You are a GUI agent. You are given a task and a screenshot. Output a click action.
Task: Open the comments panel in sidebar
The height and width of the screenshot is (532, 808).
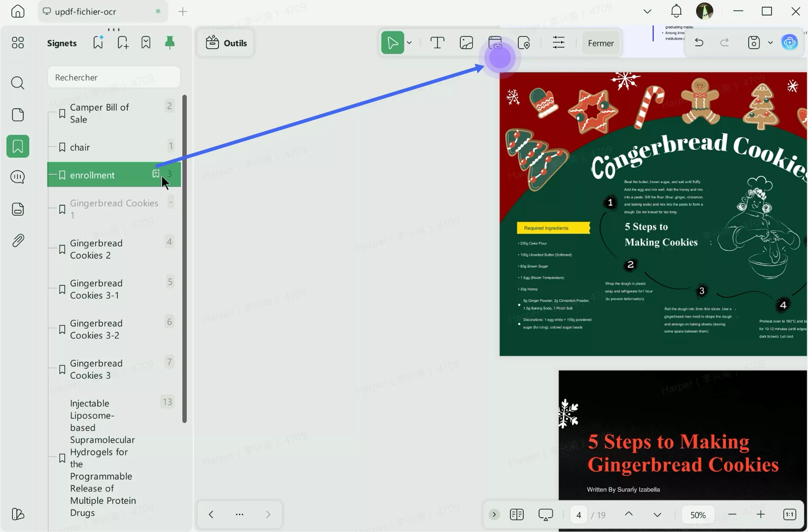click(x=18, y=177)
